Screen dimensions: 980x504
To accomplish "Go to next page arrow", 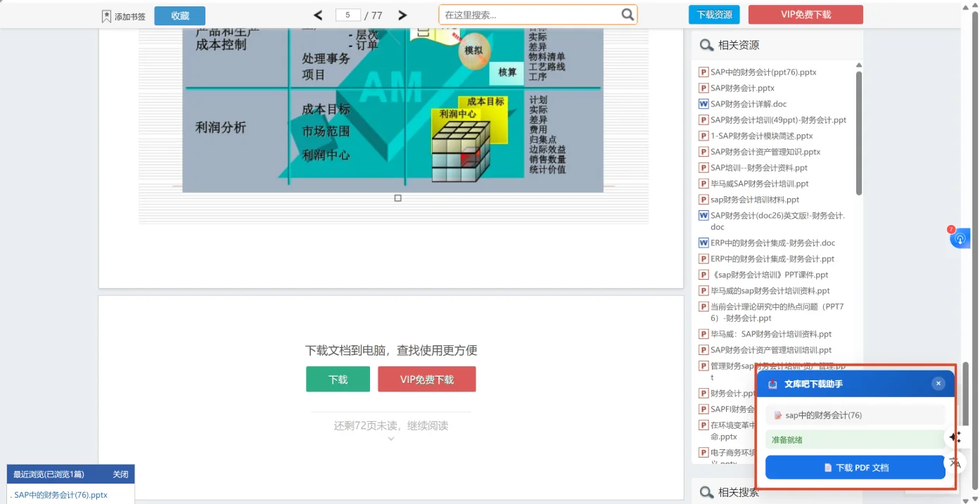I will tap(402, 15).
